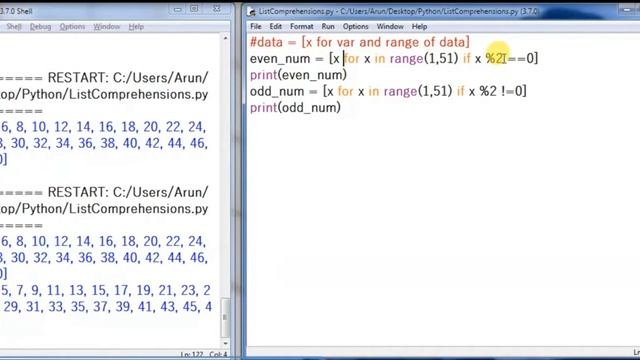Open the Edit menu in editor window
Image resolution: width=640 pixels, height=360 pixels.
click(x=276, y=27)
